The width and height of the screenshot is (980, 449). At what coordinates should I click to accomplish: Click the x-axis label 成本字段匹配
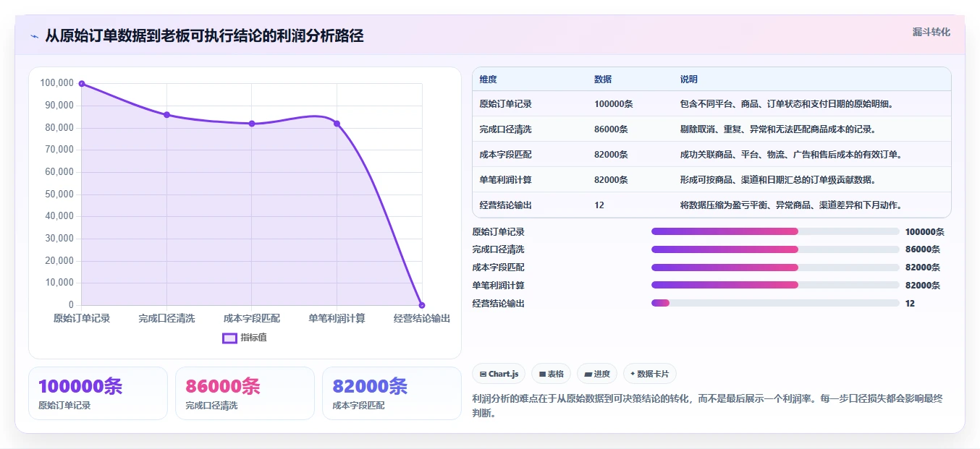pos(252,318)
